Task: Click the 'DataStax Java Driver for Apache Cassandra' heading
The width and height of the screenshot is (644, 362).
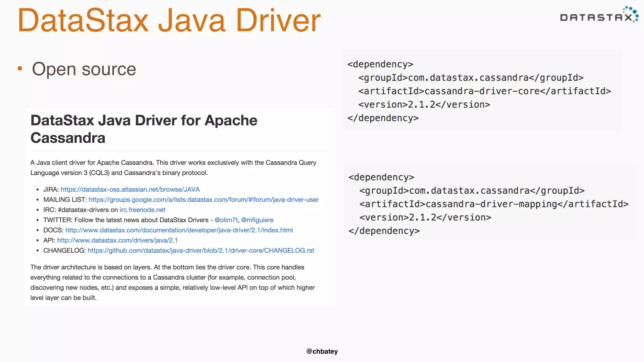Action: (x=144, y=129)
